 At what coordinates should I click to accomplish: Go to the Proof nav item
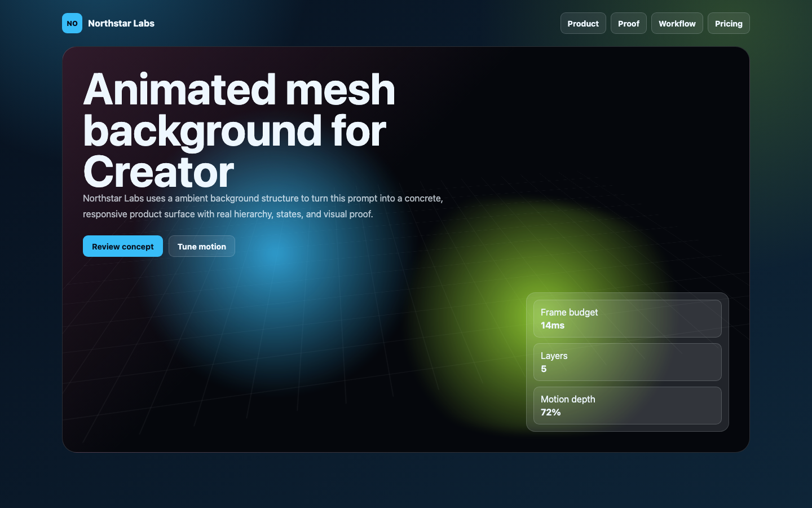click(x=629, y=23)
